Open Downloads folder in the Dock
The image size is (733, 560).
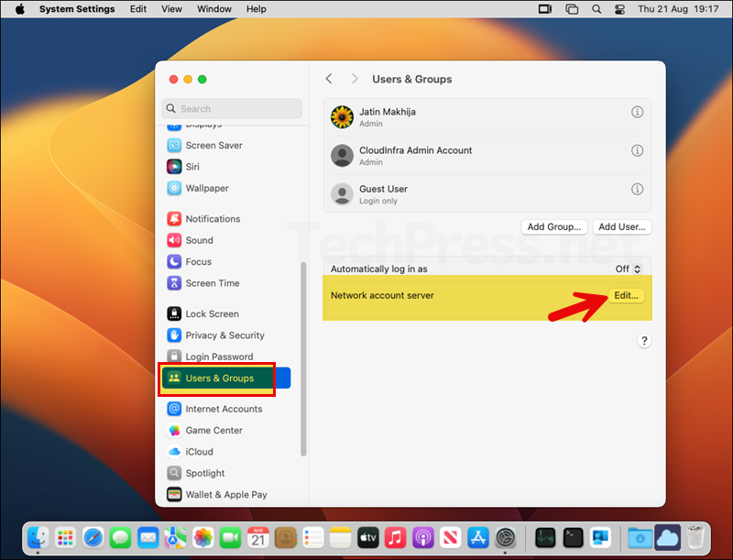coord(640,538)
